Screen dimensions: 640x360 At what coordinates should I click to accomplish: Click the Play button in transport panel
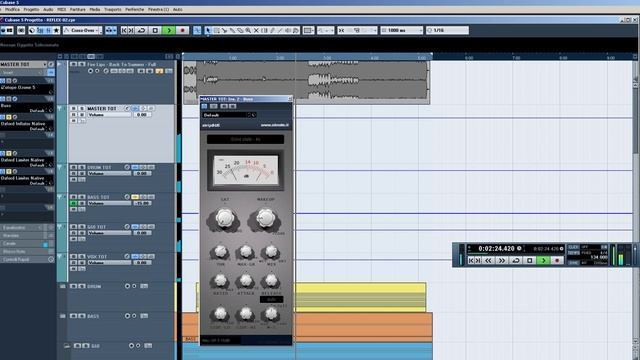click(x=543, y=260)
